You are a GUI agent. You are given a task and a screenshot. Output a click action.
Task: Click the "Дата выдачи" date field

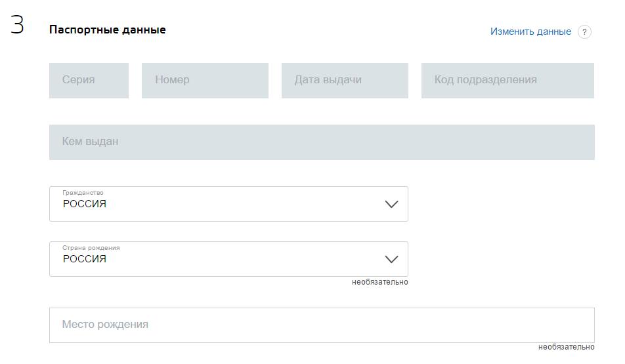pos(345,80)
